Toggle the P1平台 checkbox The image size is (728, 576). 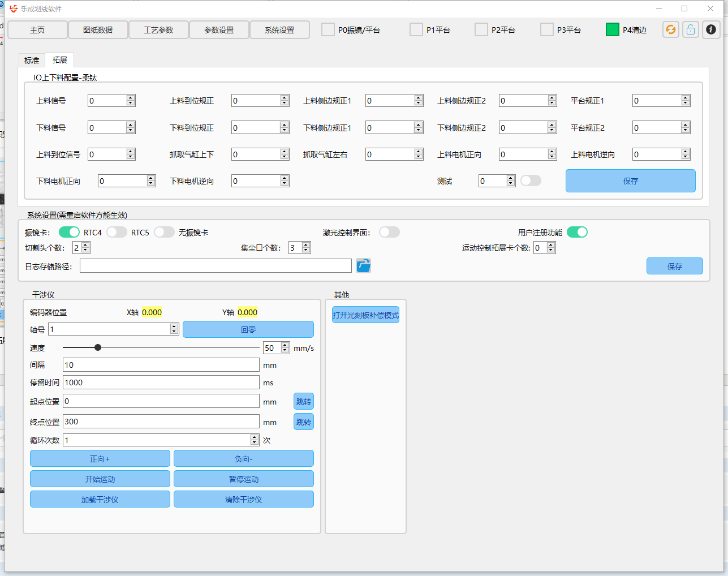point(416,29)
